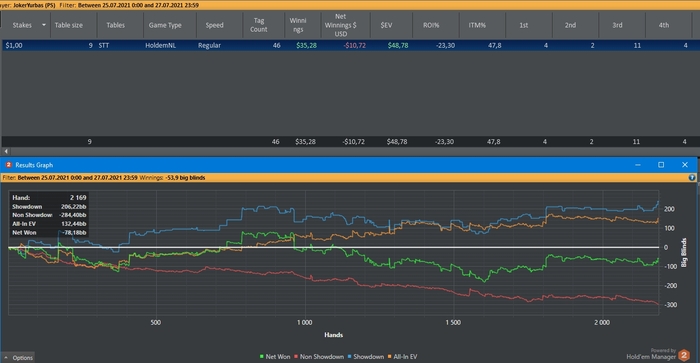The height and width of the screenshot is (363, 700).
Task: Open the Stakes column dropdown arrow
Action: pyautogui.click(x=44, y=25)
